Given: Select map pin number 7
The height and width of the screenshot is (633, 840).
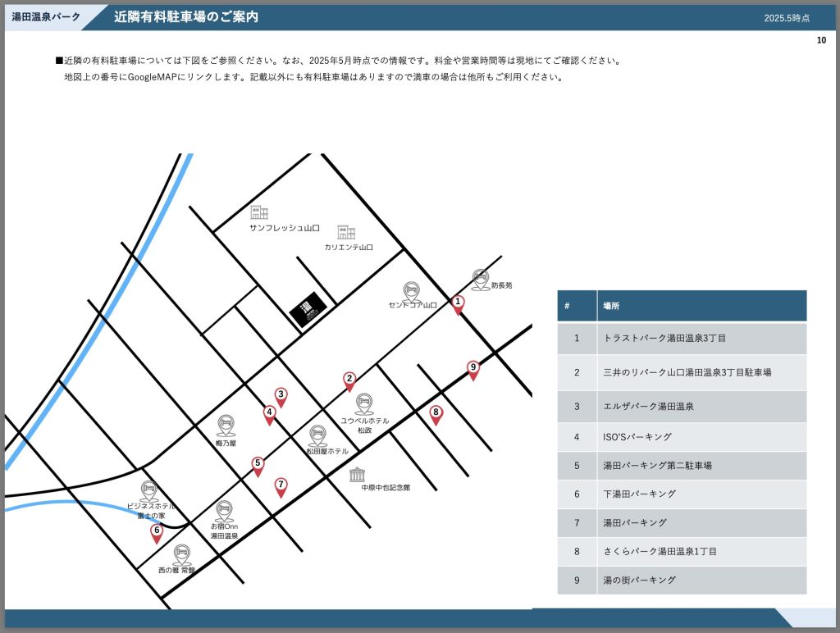Looking at the screenshot, I should (x=281, y=487).
